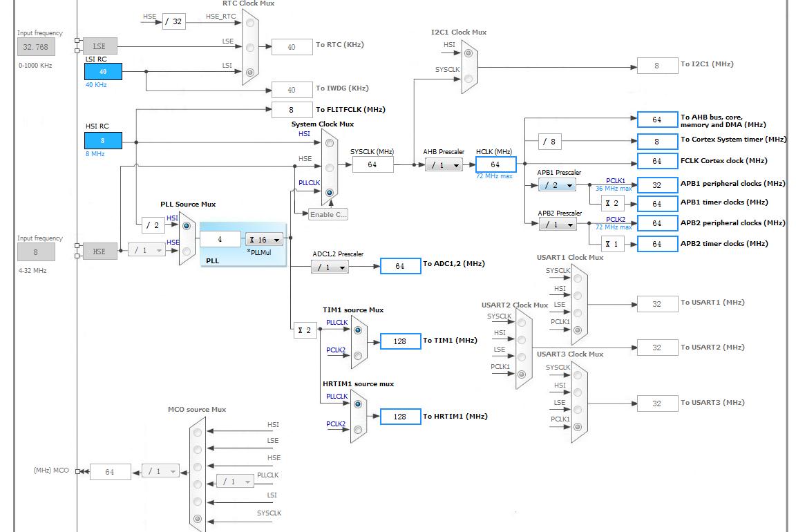
Task: Select LSI in MCO source Mux
Action: pos(198,502)
